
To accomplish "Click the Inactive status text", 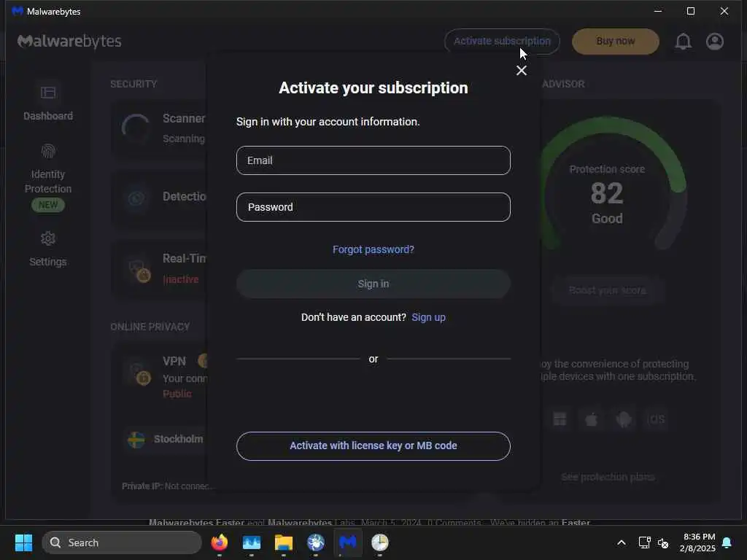I will (x=181, y=279).
